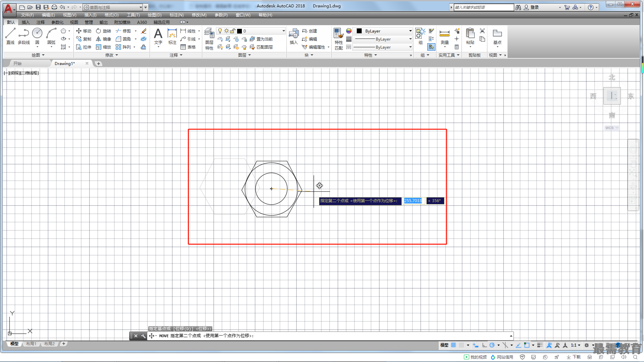Image resolution: width=644 pixels, height=362 pixels.
Task: Open the quick calculator icon
Action: [x=457, y=47]
